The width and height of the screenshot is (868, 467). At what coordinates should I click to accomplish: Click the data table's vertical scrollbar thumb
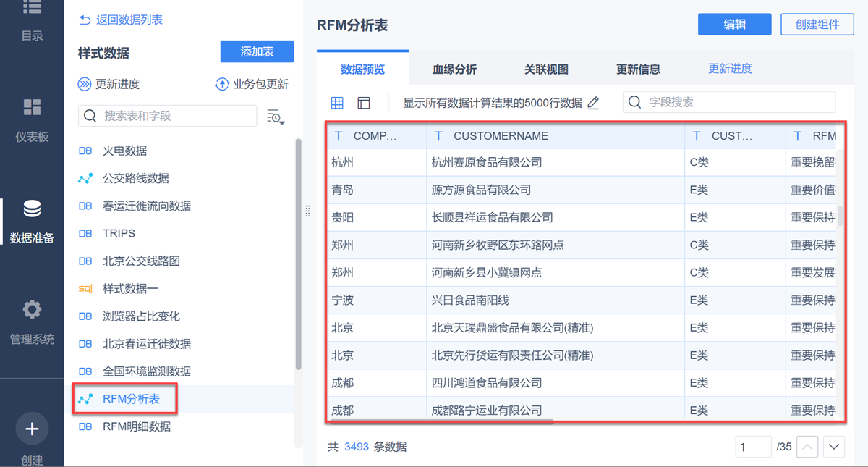click(841, 216)
